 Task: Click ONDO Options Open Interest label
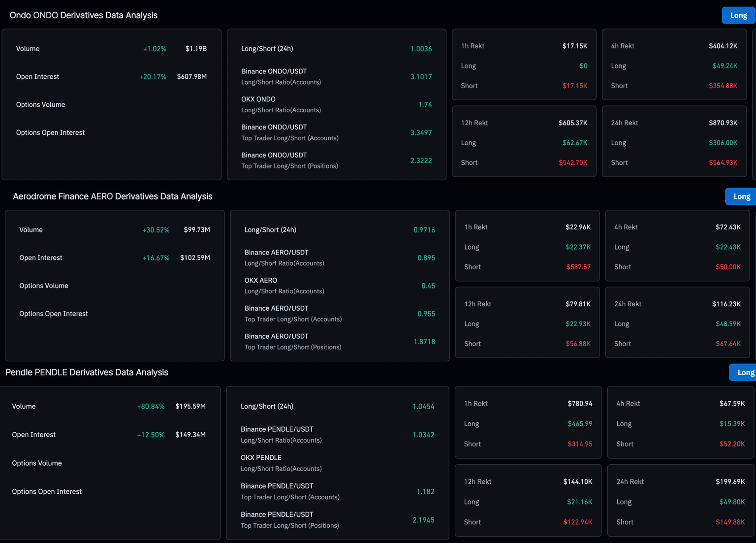coord(50,132)
